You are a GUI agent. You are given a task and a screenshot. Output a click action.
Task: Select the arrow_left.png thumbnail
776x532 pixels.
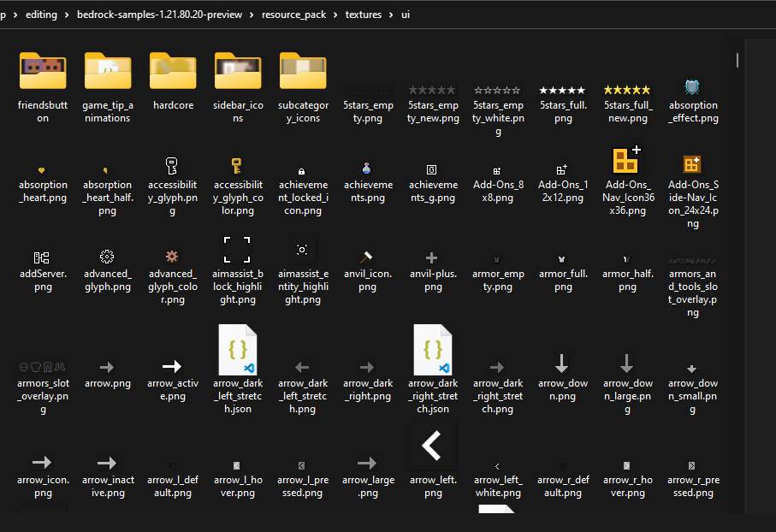point(432,445)
